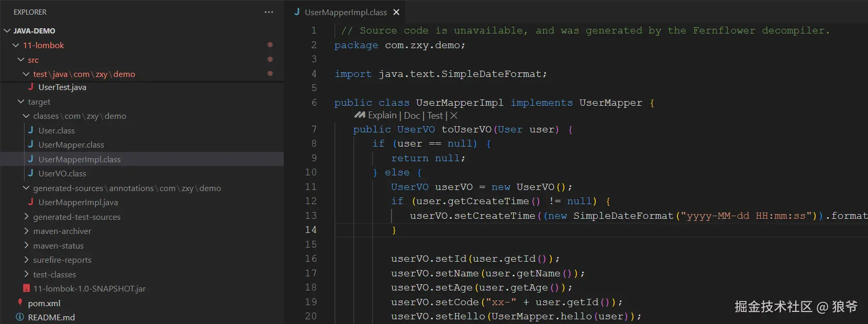Collapse the 11-lombok folder chevron
Image resolution: width=868 pixels, height=324 pixels.
pyautogui.click(x=16, y=45)
